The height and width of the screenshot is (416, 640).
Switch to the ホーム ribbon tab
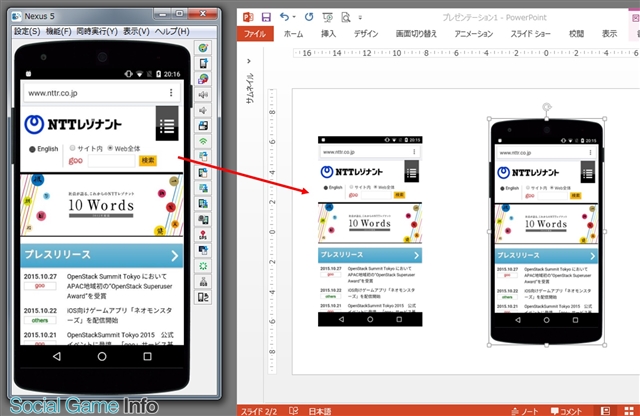pyautogui.click(x=293, y=34)
